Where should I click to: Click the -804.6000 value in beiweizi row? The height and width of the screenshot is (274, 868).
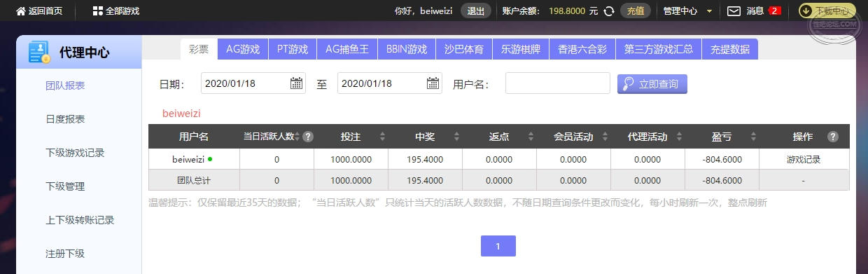click(x=722, y=159)
